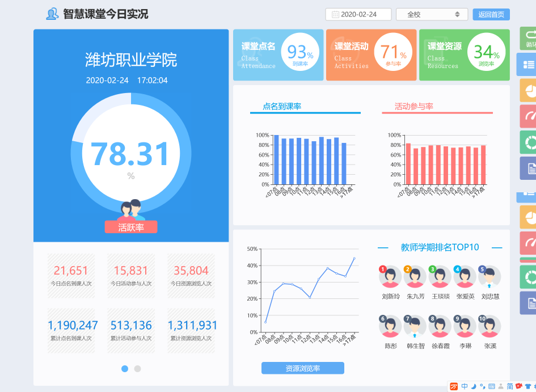Image resolution: width=536 pixels, height=392 pixels.
Task: Click the orange Sogou input method logo
Action: [454, 386]
